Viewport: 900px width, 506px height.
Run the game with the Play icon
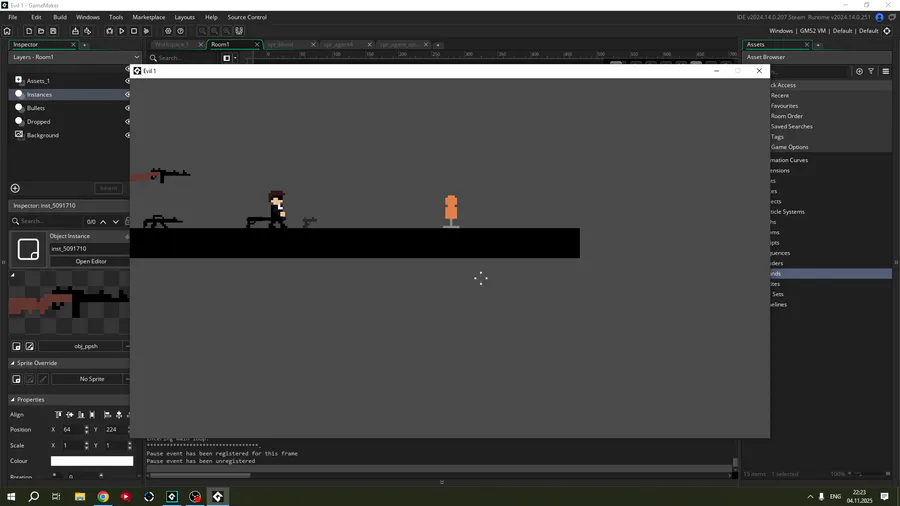point(122,31)
